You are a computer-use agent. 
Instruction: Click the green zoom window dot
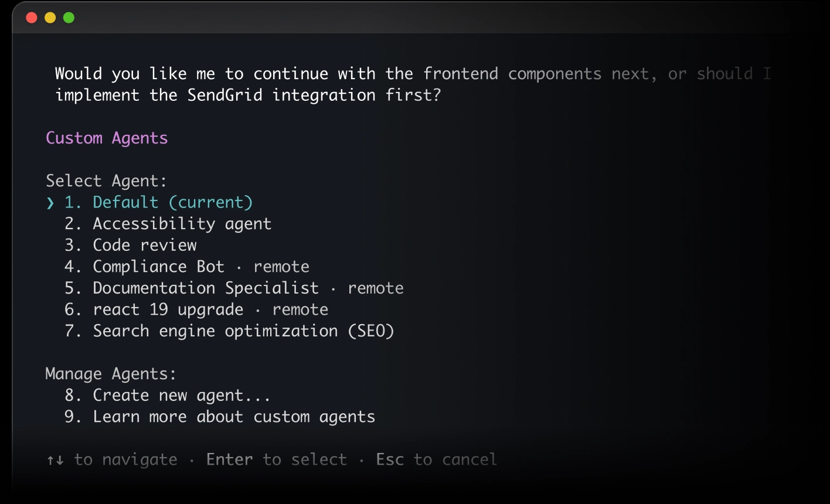69,18
